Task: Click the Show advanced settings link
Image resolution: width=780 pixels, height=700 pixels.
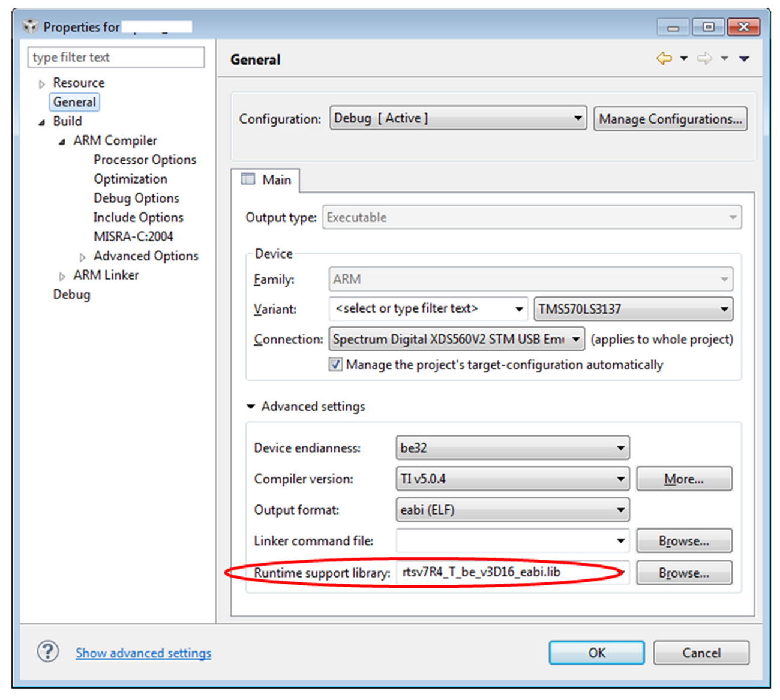Action: coord(143,653)
